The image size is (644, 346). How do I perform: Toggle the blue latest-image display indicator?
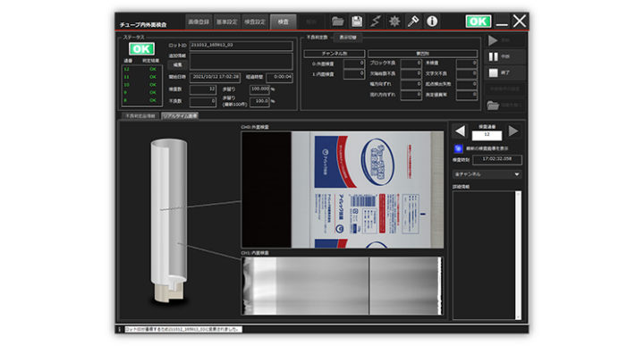(x=458, y=148)
